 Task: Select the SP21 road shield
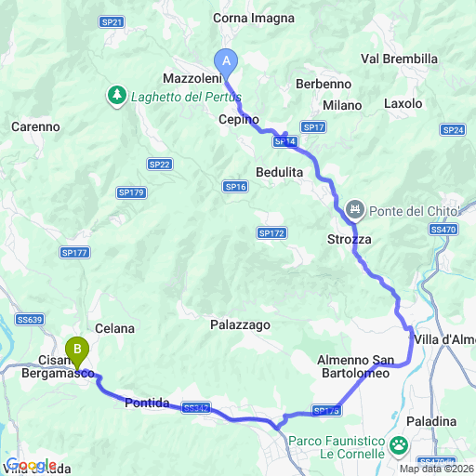112,22
